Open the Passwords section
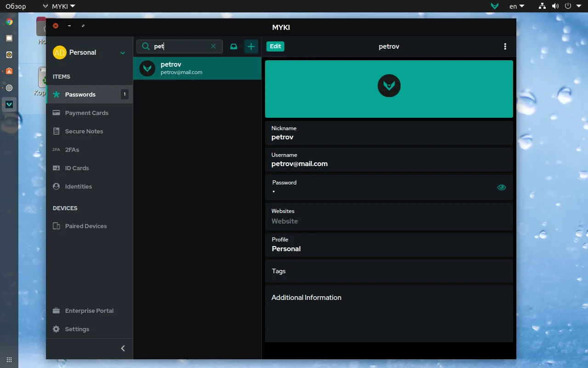The width and height of the screenshot is (588, 368). [x=90, y=94]
